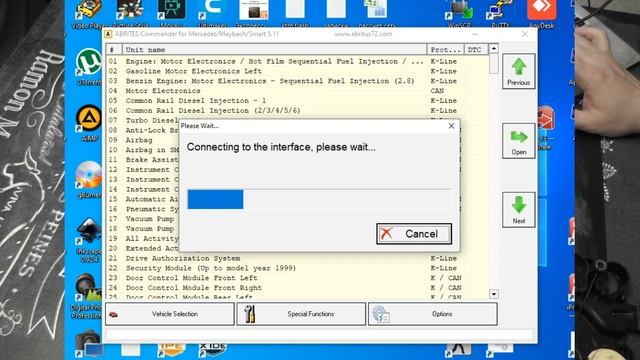Click the Prot... column header
This screenshot has height=360, width=640.
[x=445, y=50]
